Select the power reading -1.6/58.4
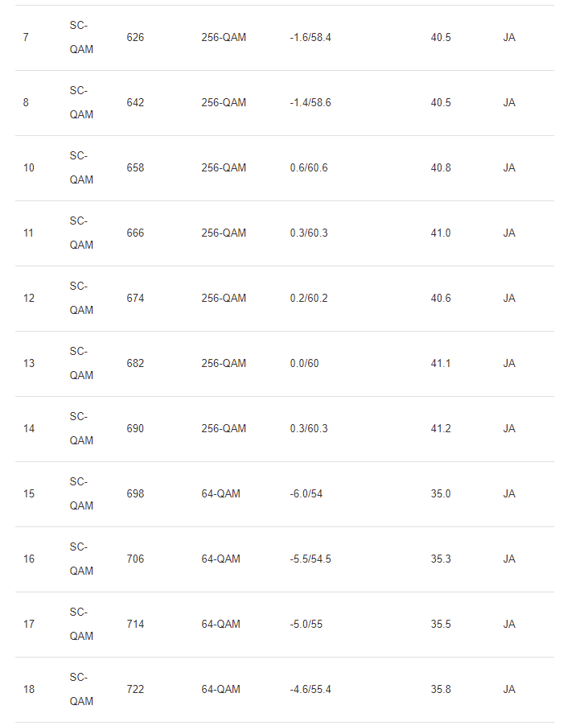 [x=310, y=38]
